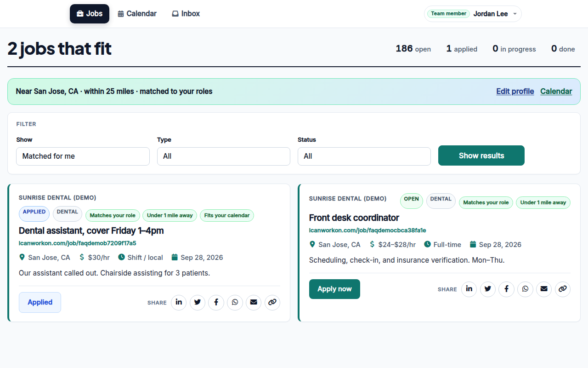Click the Applied button on Dental assistant
Image resolution: width=588 pixels, height=368 pixels.
click(40, 302)
